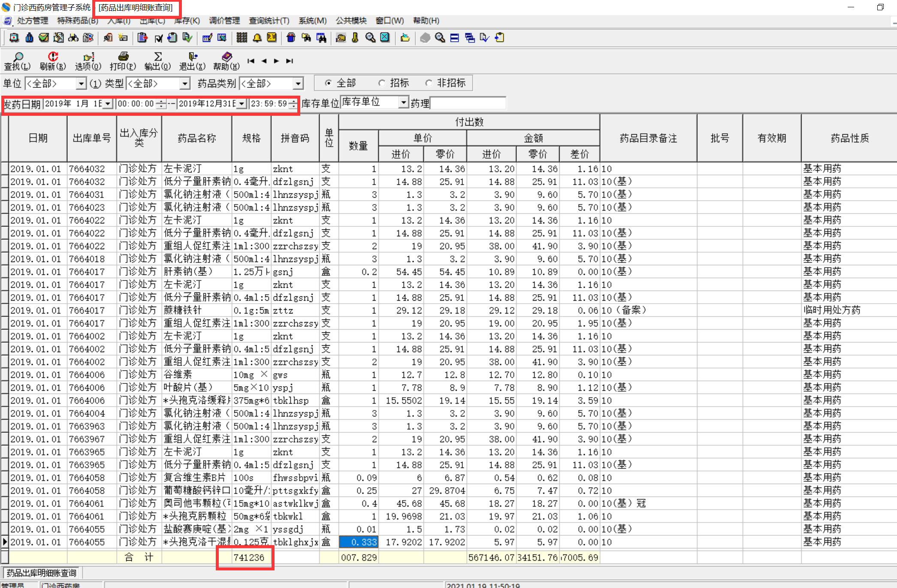Click the 刷新(R) refresh icon
The width and height of the screenshot is (897, 588).
pyautogui.click(x=52, y=61)
